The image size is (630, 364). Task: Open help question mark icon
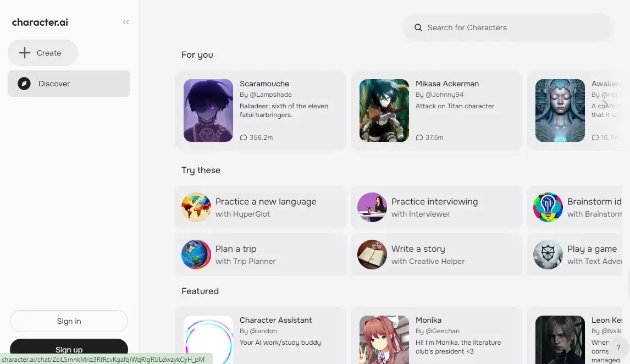coord(618,348)
